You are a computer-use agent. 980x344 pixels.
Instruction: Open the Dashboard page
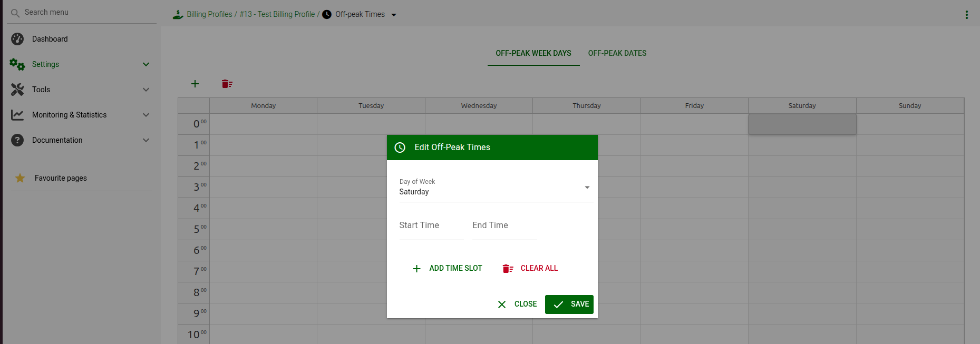(50, 39)
